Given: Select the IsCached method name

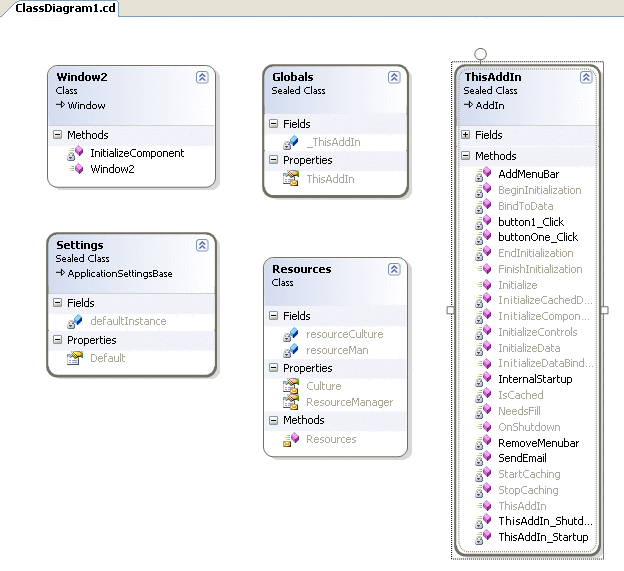Looking at the screenshot, I should [x=521, y=395].
